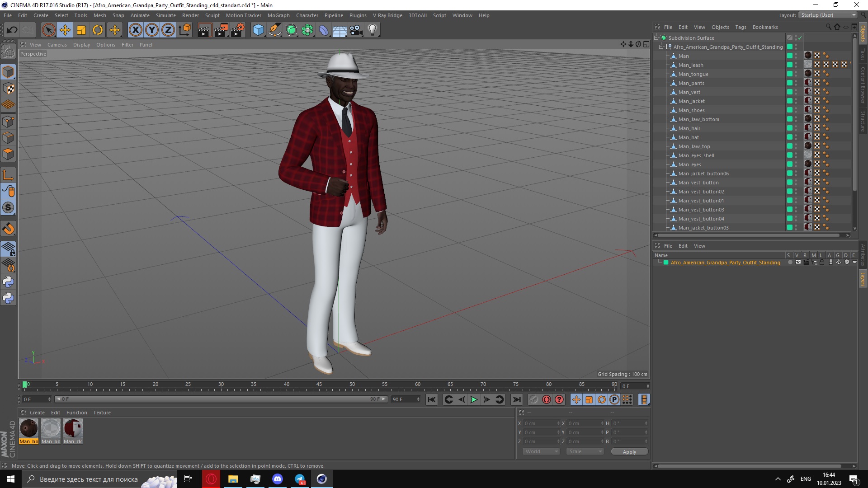The height and width of the screenshot is (488, 868).
Task: Click the Undo arrow icon
Action: (x=12, y=30)
